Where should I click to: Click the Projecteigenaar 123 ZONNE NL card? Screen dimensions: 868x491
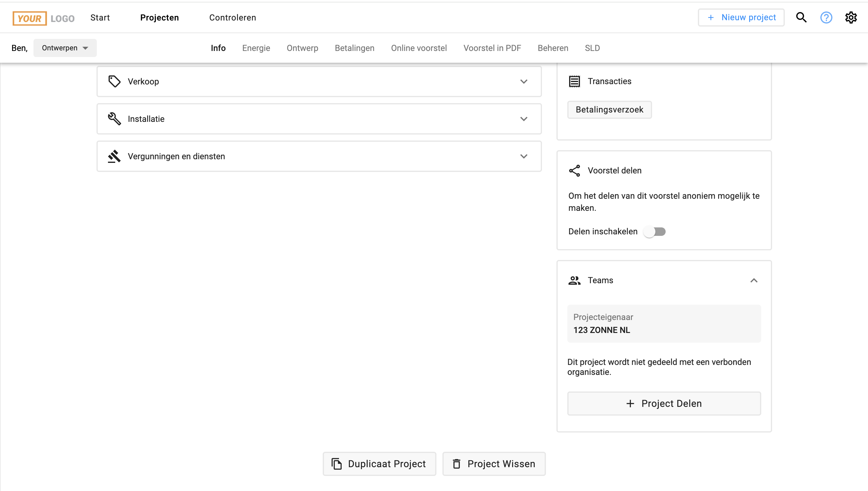pyautogui.click(x=664, y=324)
